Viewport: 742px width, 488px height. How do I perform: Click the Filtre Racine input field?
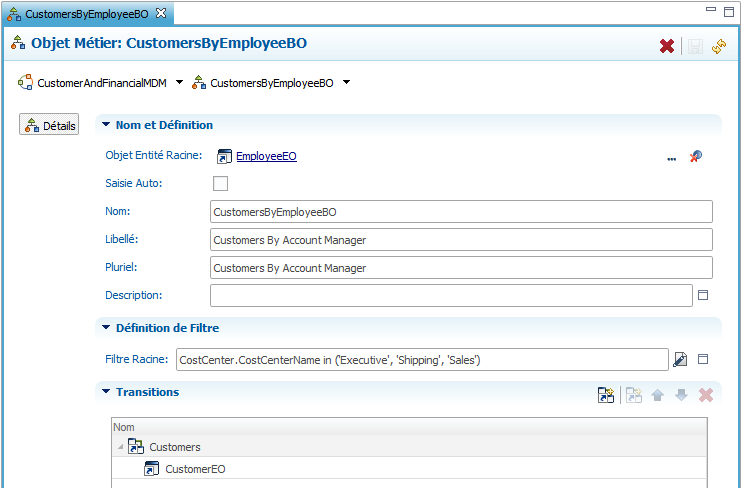pos(422,360)
